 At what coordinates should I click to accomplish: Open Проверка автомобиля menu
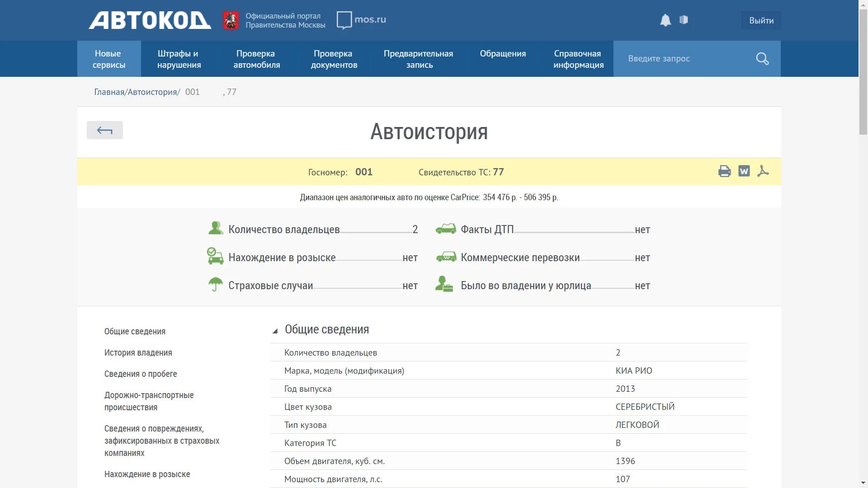tap(256, 59)
